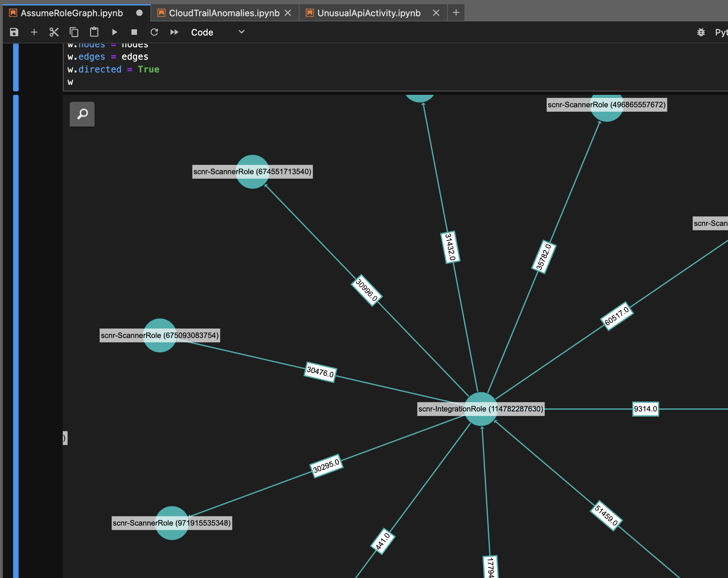Image resolution: width=728 pixels, height=578 pixels.
Task: Copy the selected cell
Action: [74, 32]
